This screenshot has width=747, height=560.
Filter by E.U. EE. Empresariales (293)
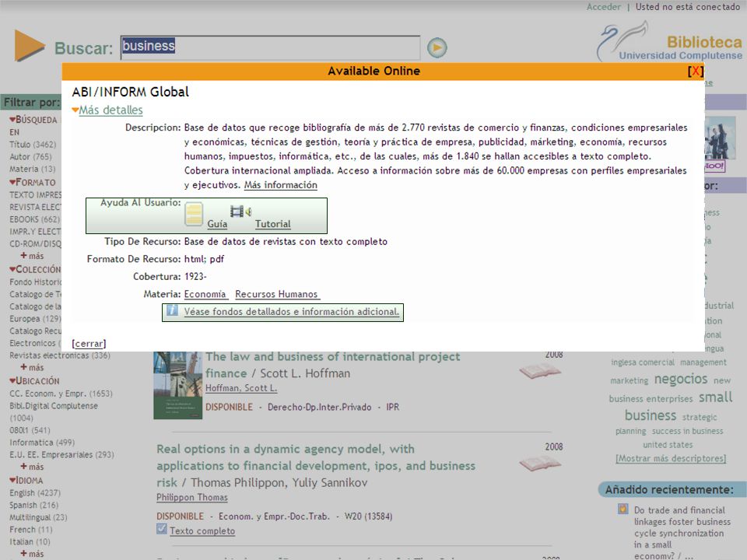(62, 455)
